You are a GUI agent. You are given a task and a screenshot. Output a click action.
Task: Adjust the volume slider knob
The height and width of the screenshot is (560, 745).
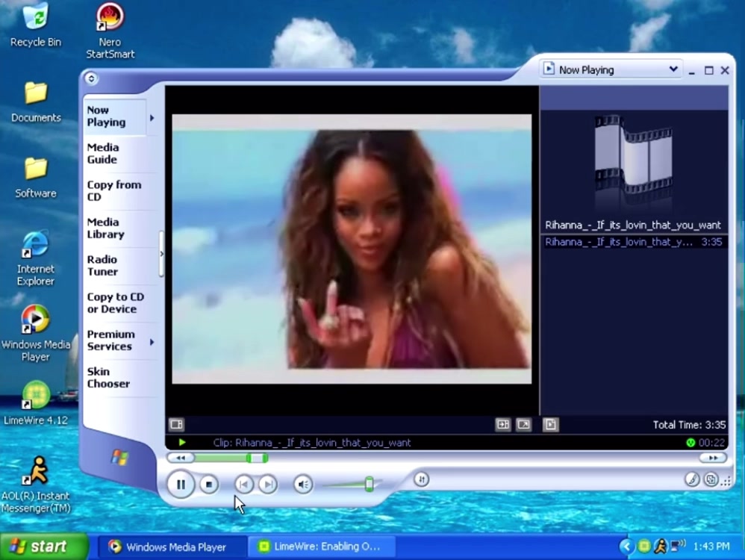coord(370,484)
